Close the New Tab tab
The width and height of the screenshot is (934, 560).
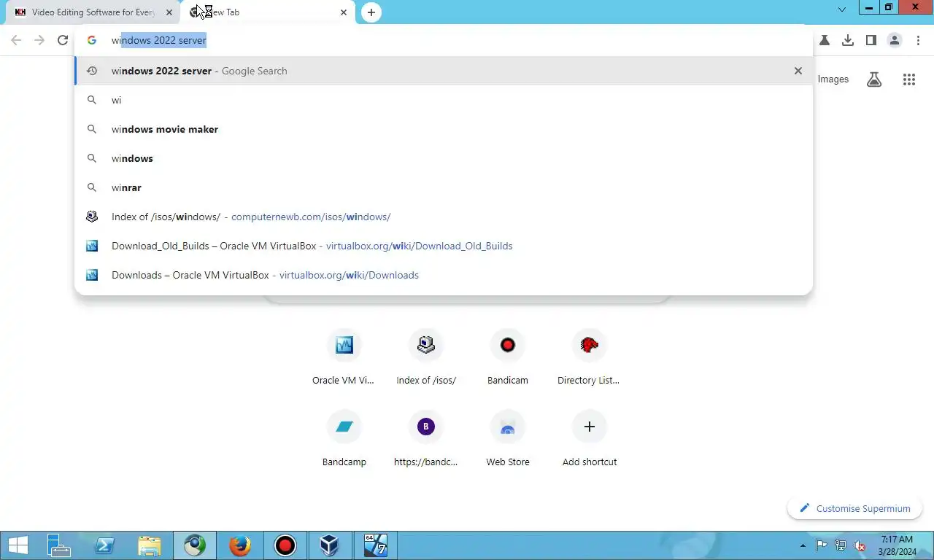[344, 12]
